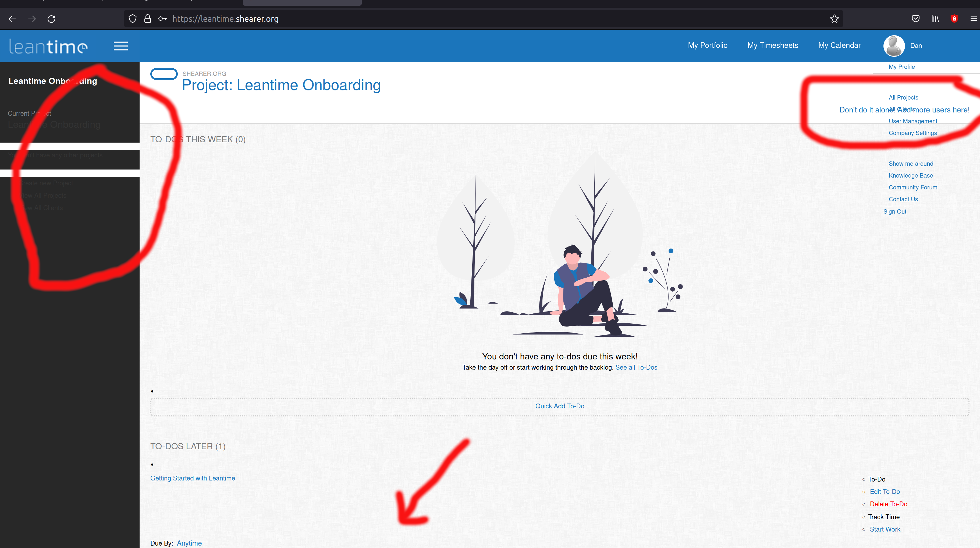The image size is (980, 548).
Task: Open Company Settings
Action: [x=913, y=133]
